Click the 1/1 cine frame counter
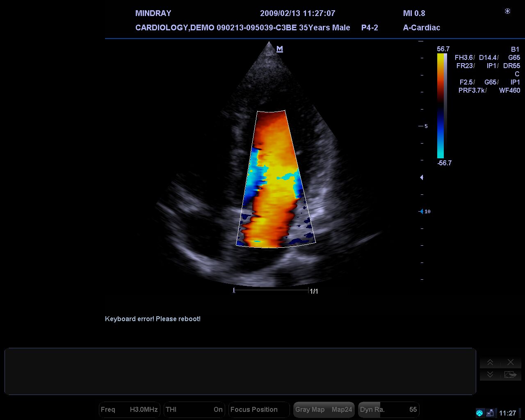 point(314,291)
